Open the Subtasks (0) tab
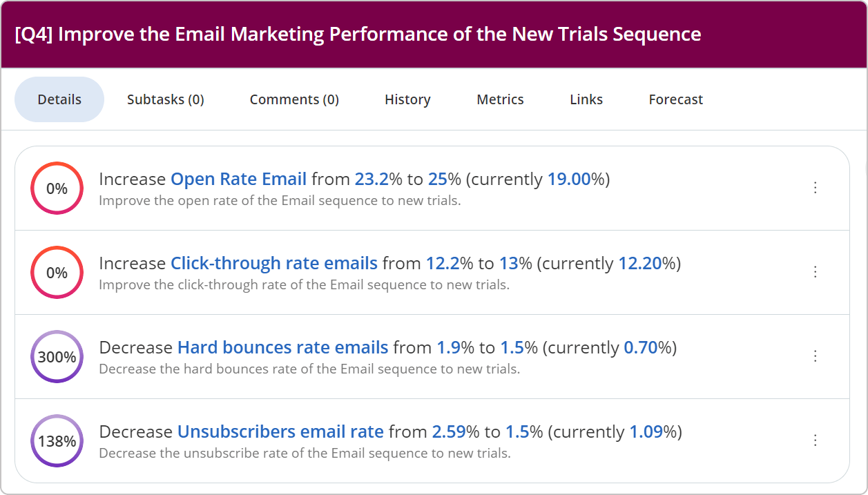The height and width of the screenshot is (495, 868). click(166, 99)
